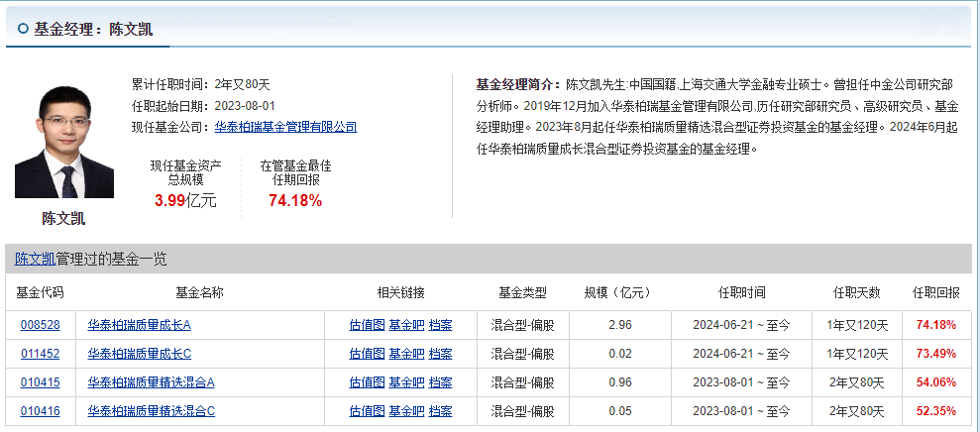Select the 74.18% return in the table row
The width and height of the screenshot is (980, 432).
coord(936,325)
